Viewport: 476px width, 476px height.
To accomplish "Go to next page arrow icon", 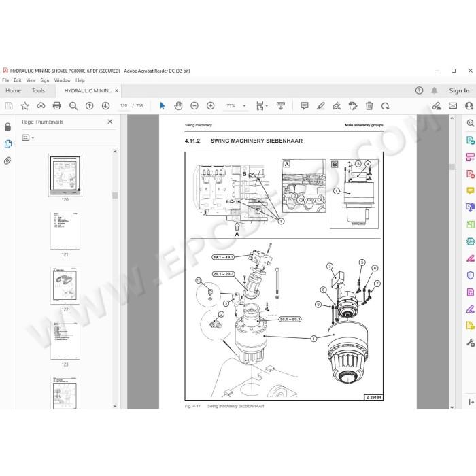I will 105,106.
